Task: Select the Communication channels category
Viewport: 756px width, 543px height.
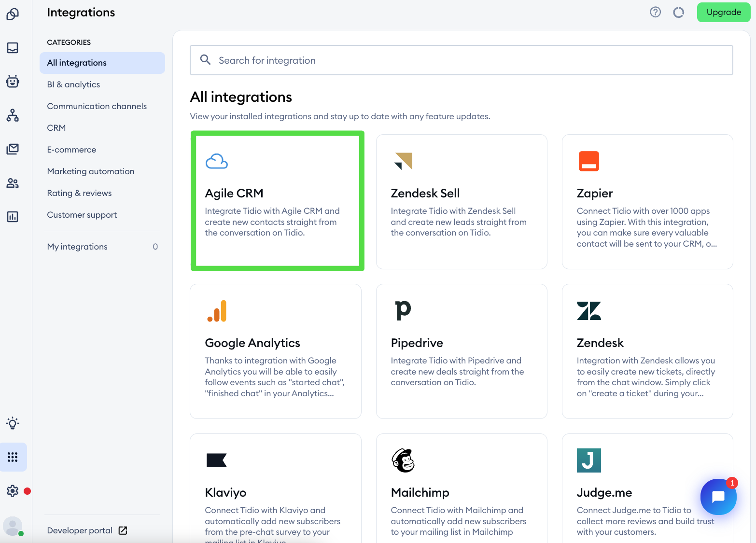Action: pyautogui.click(x=97, y=106)
